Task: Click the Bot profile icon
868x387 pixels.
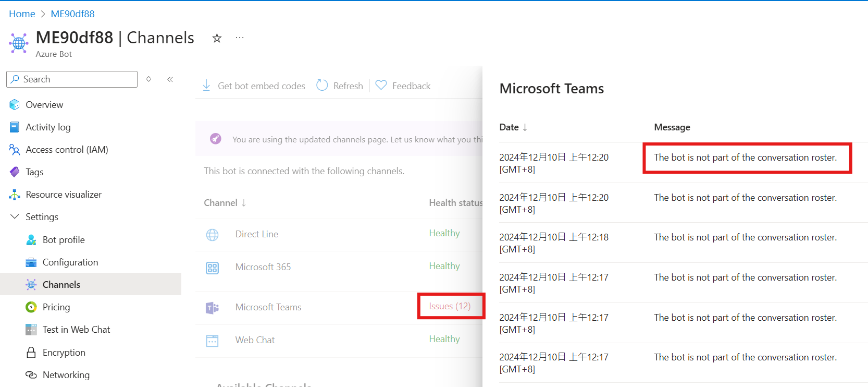Action: 31,240
